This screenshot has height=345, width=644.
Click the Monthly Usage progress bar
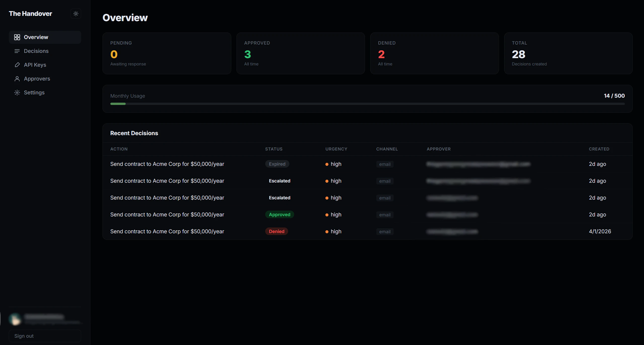click(367, 104)
